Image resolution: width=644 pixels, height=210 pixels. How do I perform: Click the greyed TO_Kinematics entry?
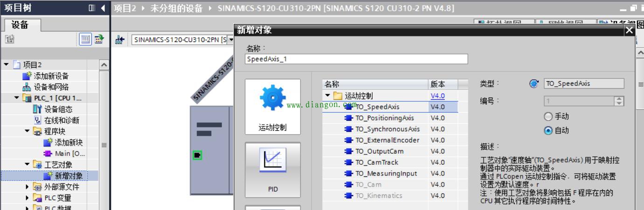point(378,196)
